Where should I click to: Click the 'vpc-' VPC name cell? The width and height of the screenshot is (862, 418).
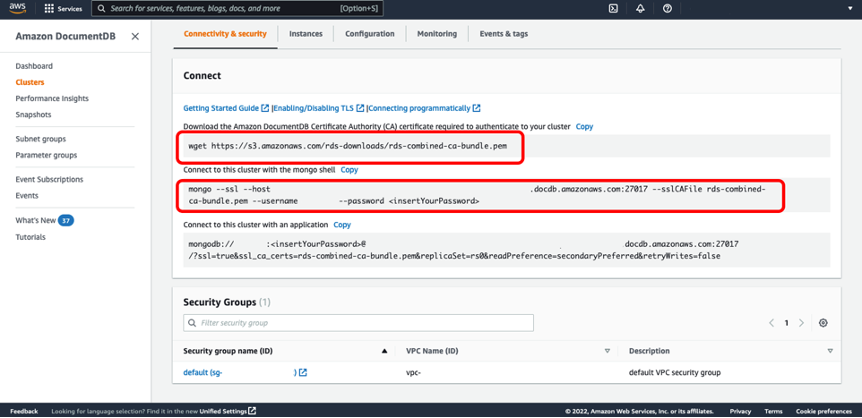tap(413, 372)
